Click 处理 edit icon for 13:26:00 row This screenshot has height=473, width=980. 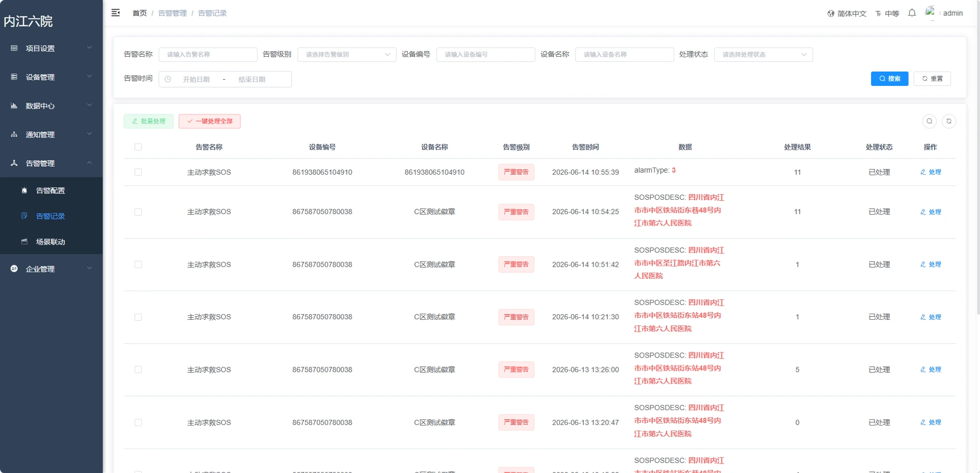pos(923,370)
